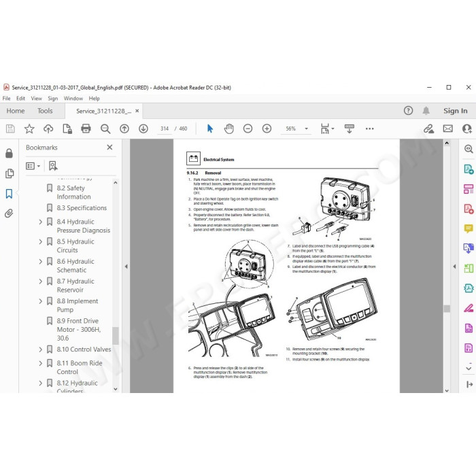The width and height of the screenshot is (476, 476).
Task: Open right-pane search magnifier tool
Action: [x=469, y=149]
